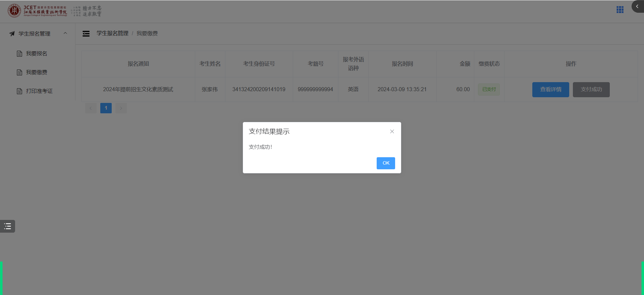The width and height of the screenshot is (644, 295).
Task: Open the 打印准考证 sidebar menu item
Action: tap(39, 91)
